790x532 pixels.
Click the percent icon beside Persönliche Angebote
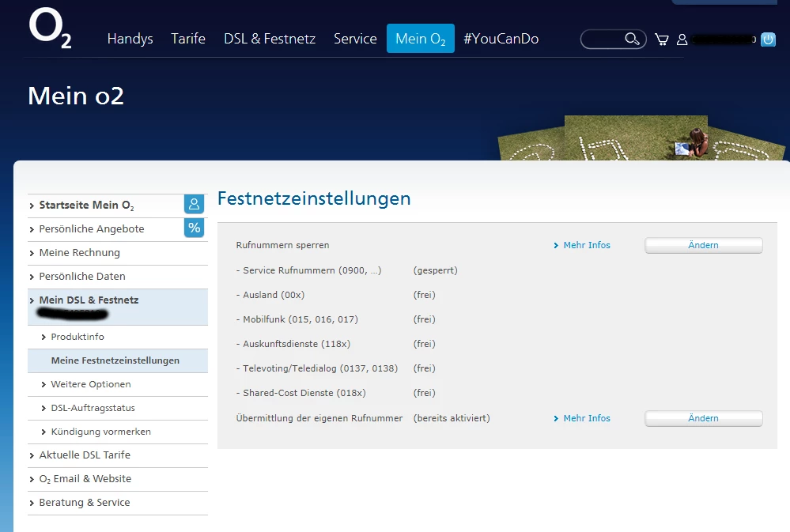[194, 228]
